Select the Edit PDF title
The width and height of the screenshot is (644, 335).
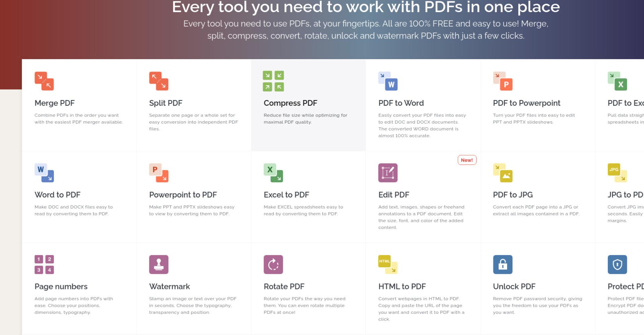coord(394,195)
